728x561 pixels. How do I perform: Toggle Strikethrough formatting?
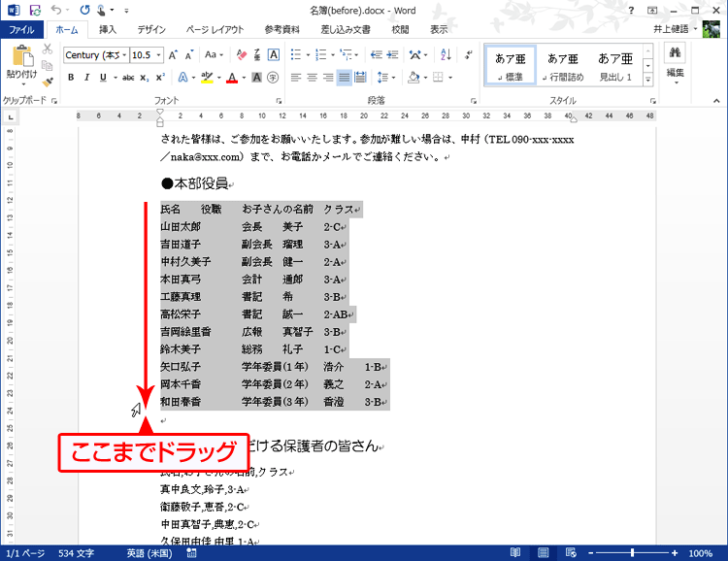click(128, 78)
